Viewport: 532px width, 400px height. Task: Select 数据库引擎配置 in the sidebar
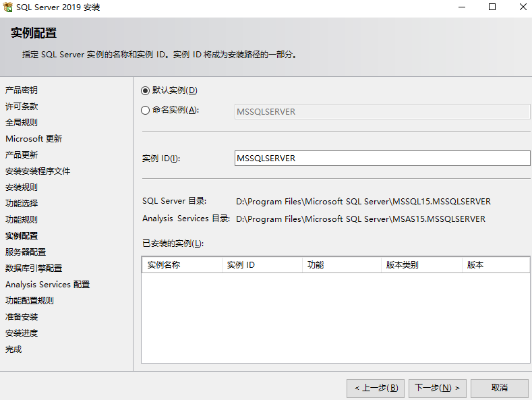34,268
